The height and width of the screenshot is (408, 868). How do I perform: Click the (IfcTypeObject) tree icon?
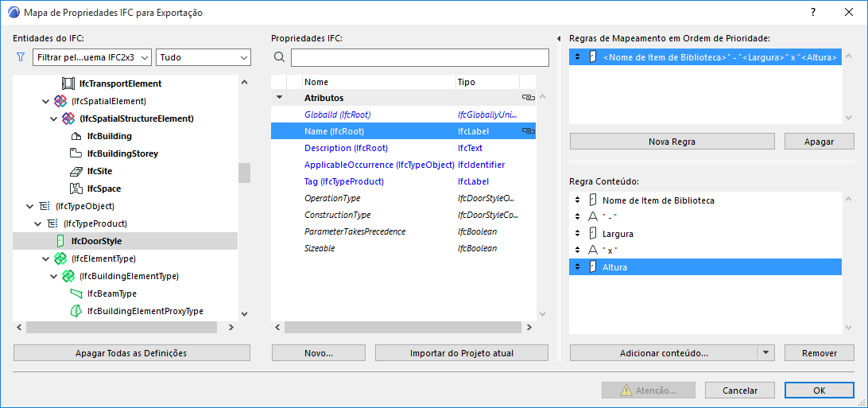coord(44,206)
